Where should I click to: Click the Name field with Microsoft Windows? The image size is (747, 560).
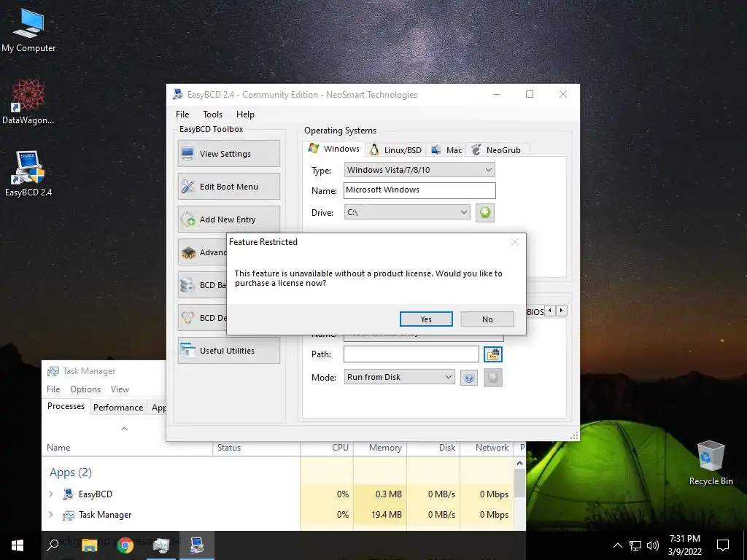pos(419,190)
